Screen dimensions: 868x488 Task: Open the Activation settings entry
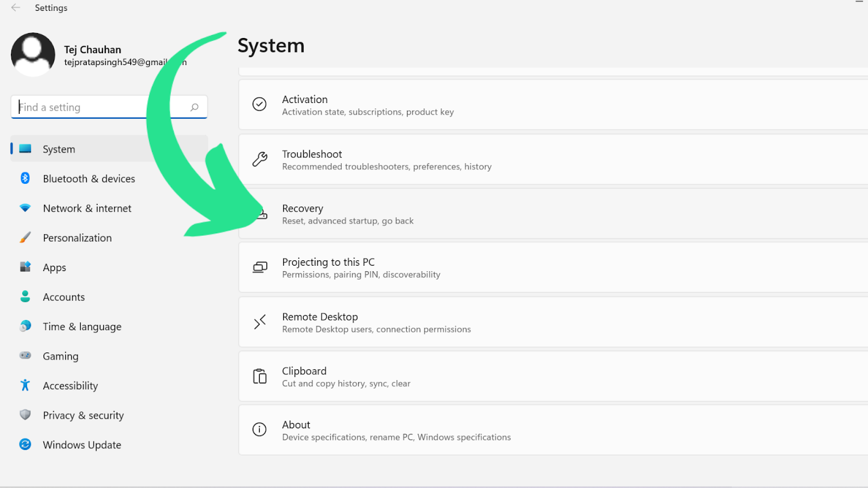tap(553, 105)
